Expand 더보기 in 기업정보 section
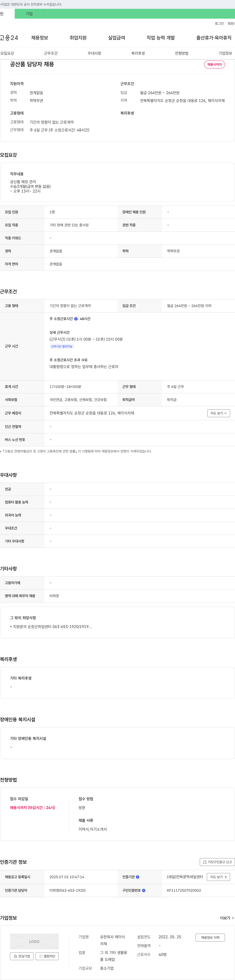Image resolution: width=235 pixels, height=980 pixels. tap(227, 918)
